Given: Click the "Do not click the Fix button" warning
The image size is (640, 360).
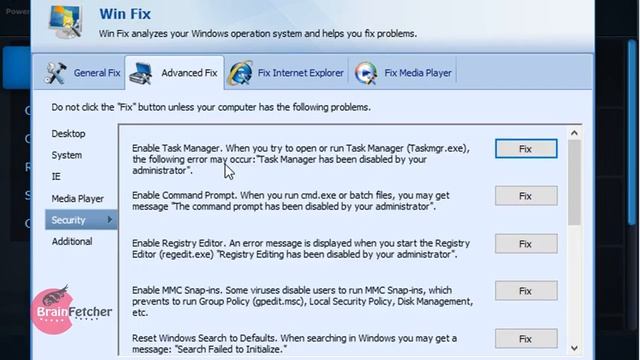Looking at the screenshot, I should 211,107.
